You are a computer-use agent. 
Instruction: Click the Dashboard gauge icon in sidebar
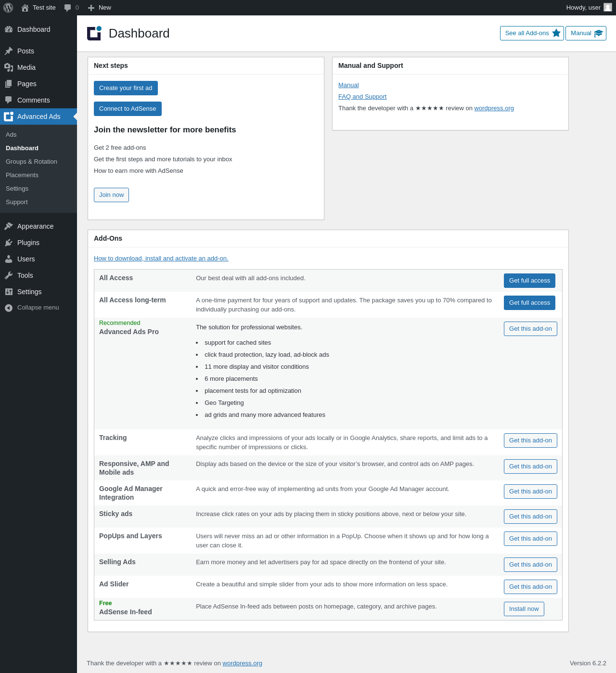coord(9,29)
